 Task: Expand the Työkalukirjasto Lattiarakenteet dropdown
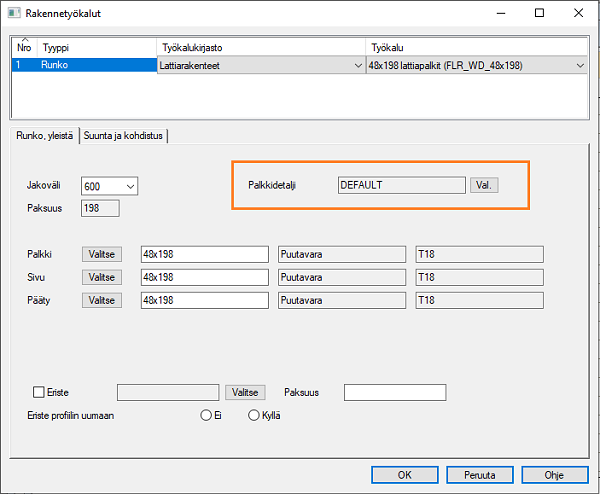[x=359, y=65]
